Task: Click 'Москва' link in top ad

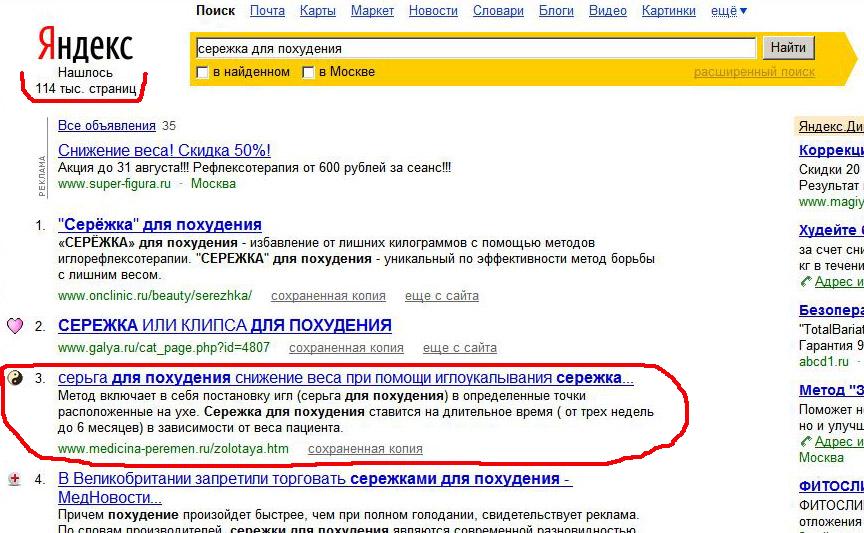Action: click(213, 184)
